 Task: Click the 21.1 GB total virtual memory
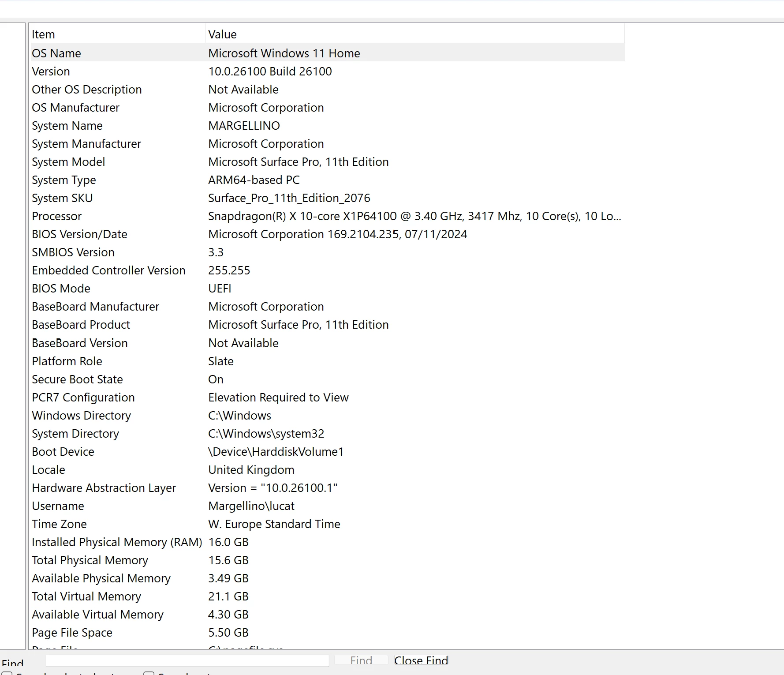(228, 596)
